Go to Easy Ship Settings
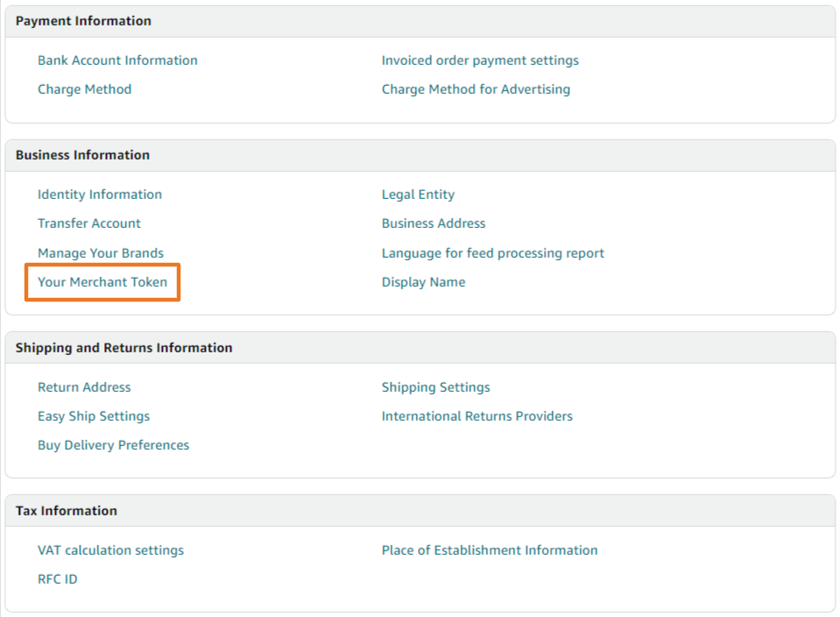Image resolution: width=840 pixels, height=617 pixels. click(x=94, y=416)
